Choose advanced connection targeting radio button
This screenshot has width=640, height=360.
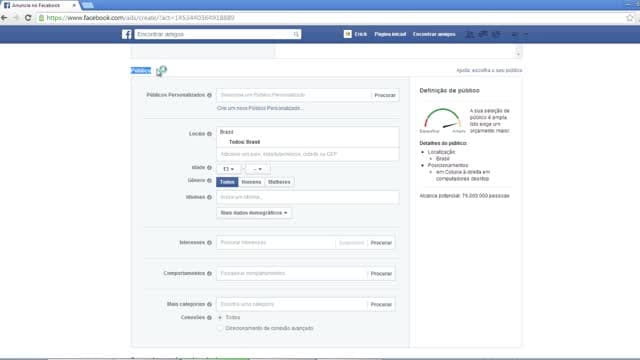tap(220, 328)
